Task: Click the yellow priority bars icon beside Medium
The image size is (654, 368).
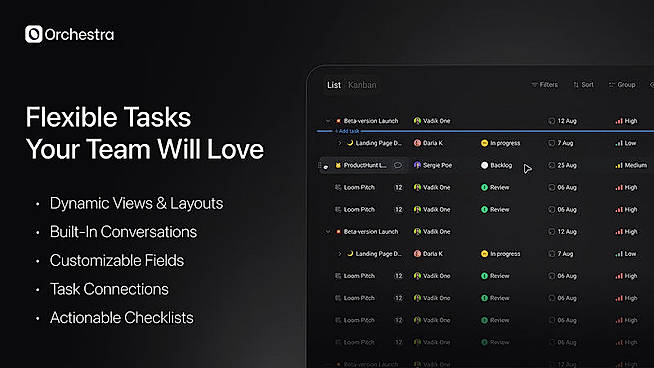Action: pyautogui.click(x=619, y=165)
